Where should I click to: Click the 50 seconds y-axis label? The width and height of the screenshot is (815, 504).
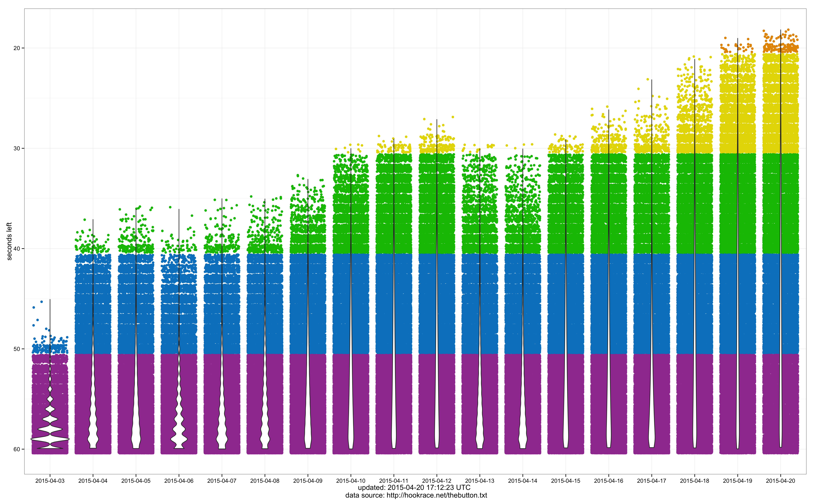click(17, 349)
